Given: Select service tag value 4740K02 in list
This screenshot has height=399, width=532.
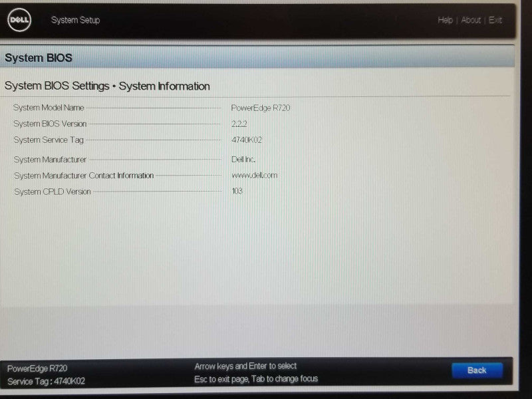Looking at the screenshot, I should (x=247, y=140).
